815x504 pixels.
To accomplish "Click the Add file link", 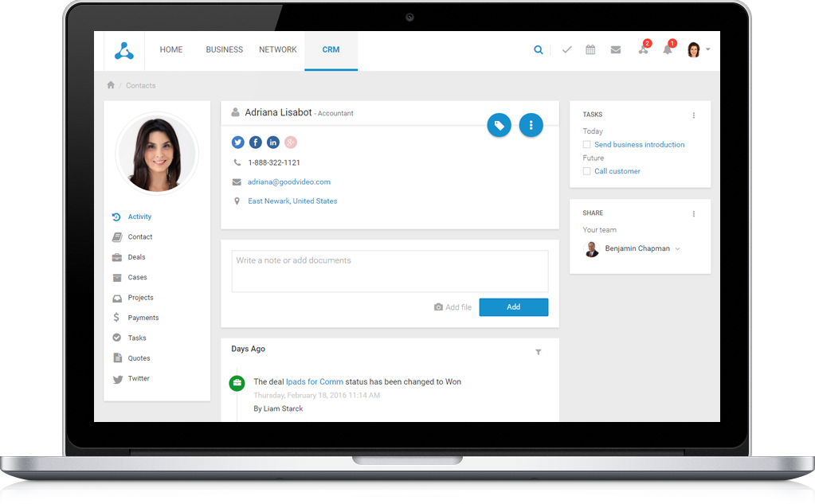I will click(x=458, y=307).
